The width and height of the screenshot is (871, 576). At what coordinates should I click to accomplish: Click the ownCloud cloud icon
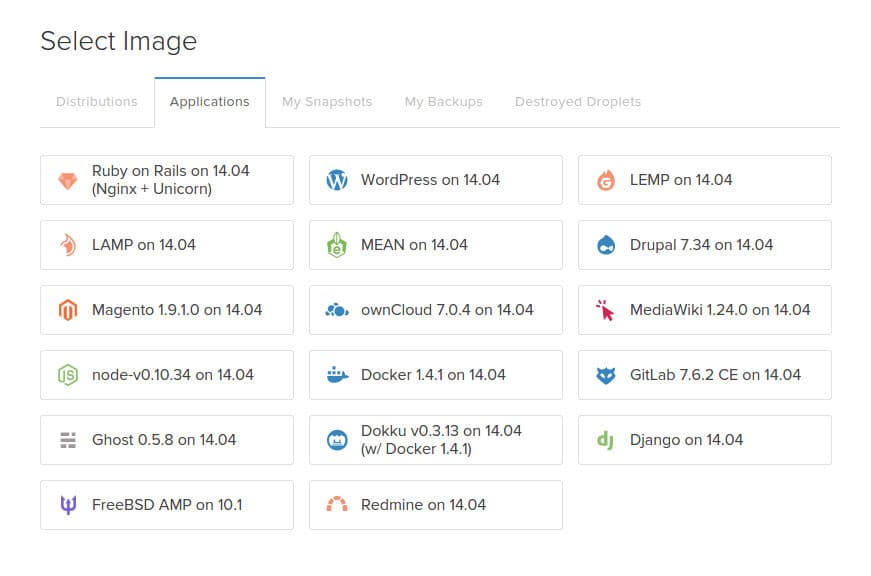337,310
